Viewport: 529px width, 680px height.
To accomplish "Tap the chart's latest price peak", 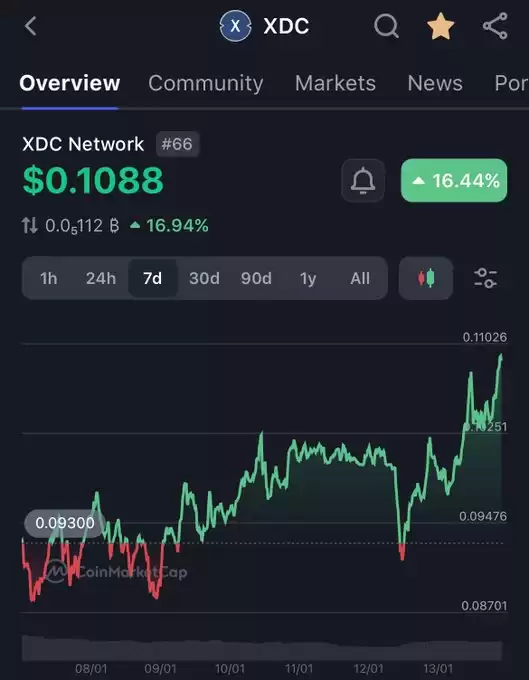I will [501, 356].
